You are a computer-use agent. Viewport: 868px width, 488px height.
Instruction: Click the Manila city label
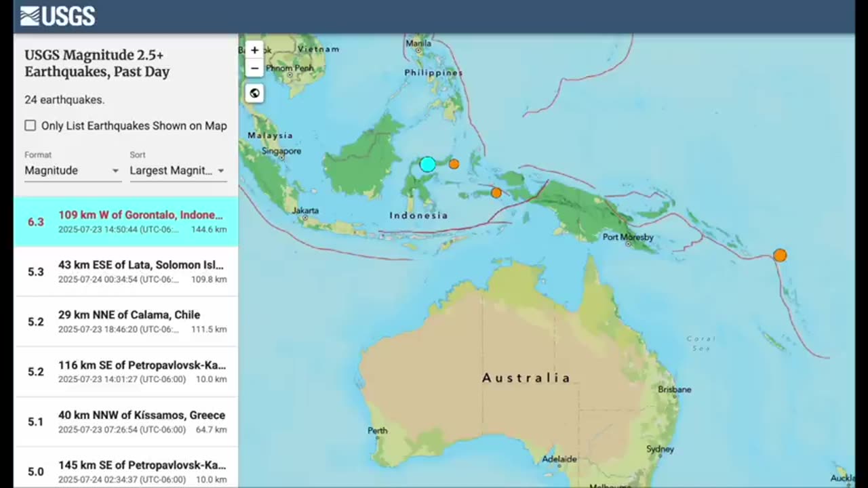pos(418,43)
